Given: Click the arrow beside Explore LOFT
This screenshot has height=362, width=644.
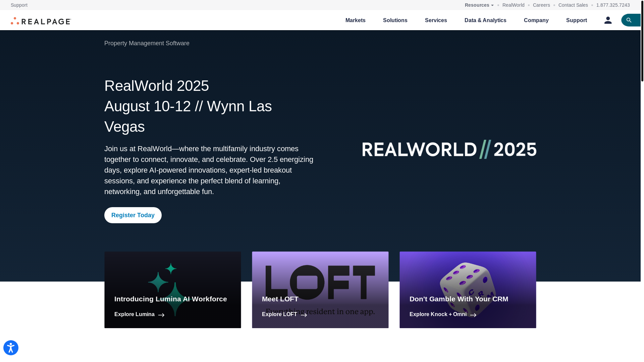Looking at the screenshot, I should point(304,315).
